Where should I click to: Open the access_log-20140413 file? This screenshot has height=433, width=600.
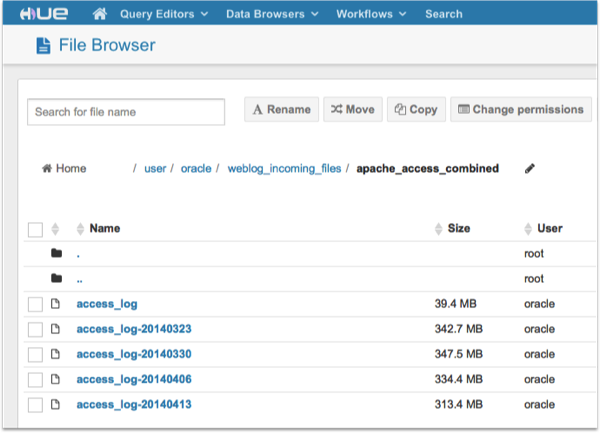(134, 405)
